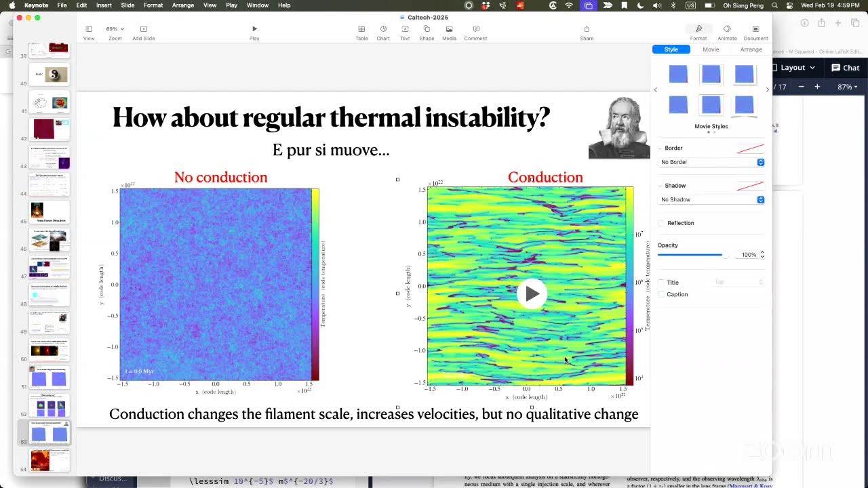The width and height of the screenshot is (868, 488).
Task: Insert a chart from the toolbar
Action: (383, 33)
